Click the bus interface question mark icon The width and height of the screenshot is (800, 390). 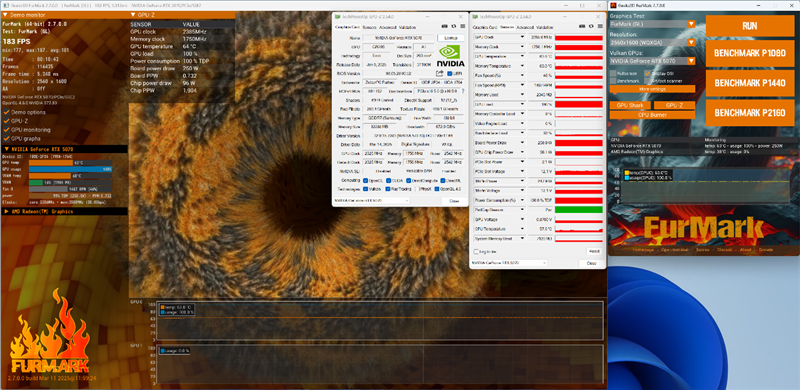[x=463, y=91]
